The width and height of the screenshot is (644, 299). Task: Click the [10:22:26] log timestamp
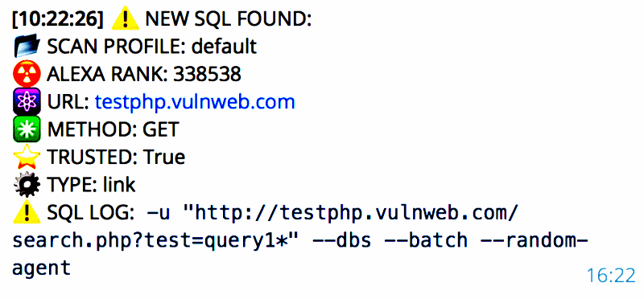[x=58, y=19]
